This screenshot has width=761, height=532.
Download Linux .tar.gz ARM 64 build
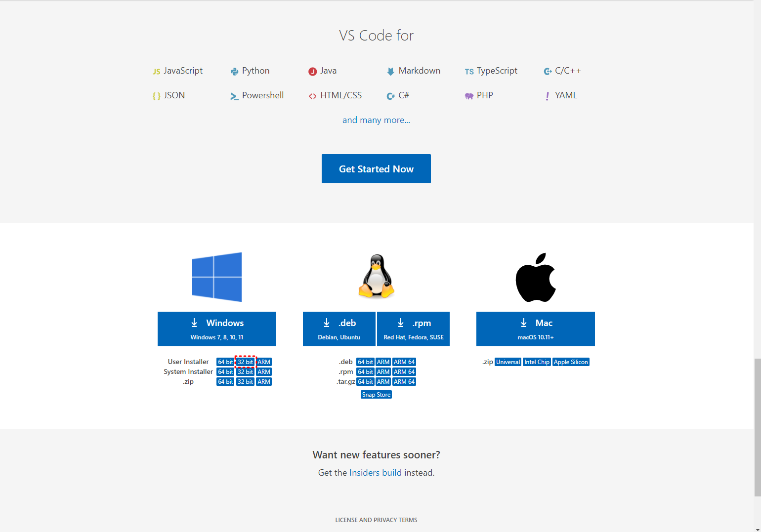coord(404,382)
